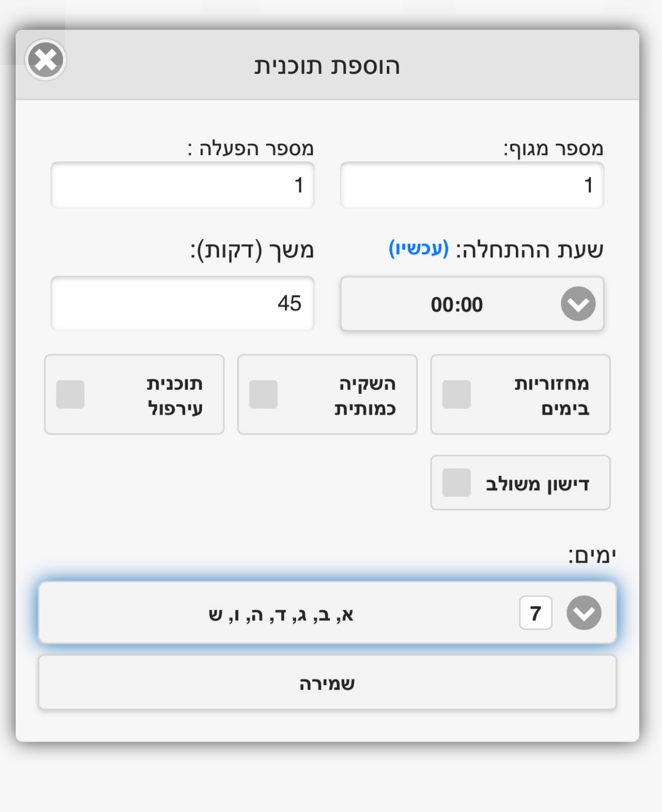The image size is (662, 812).
Task: Expand the ימים days dropdown list
Action: click(x=327, y=613)
